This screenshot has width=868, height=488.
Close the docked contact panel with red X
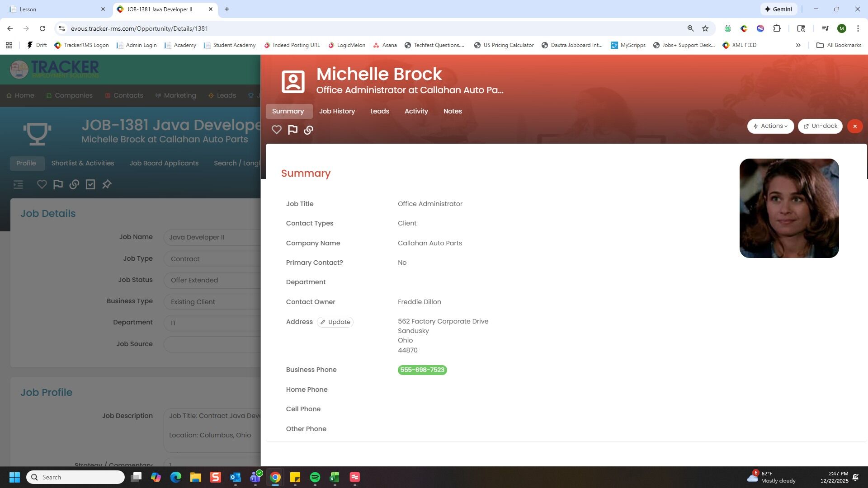tap(854, 127)
